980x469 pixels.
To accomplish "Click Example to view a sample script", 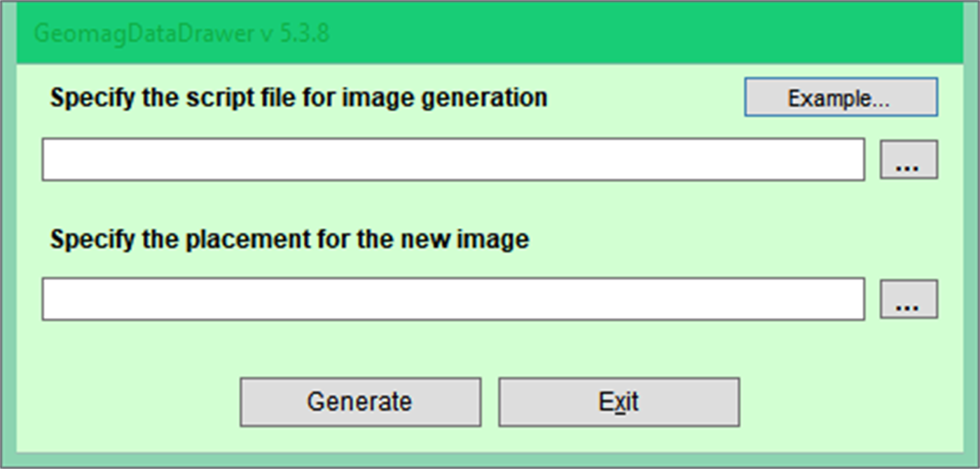I will 841,97.
